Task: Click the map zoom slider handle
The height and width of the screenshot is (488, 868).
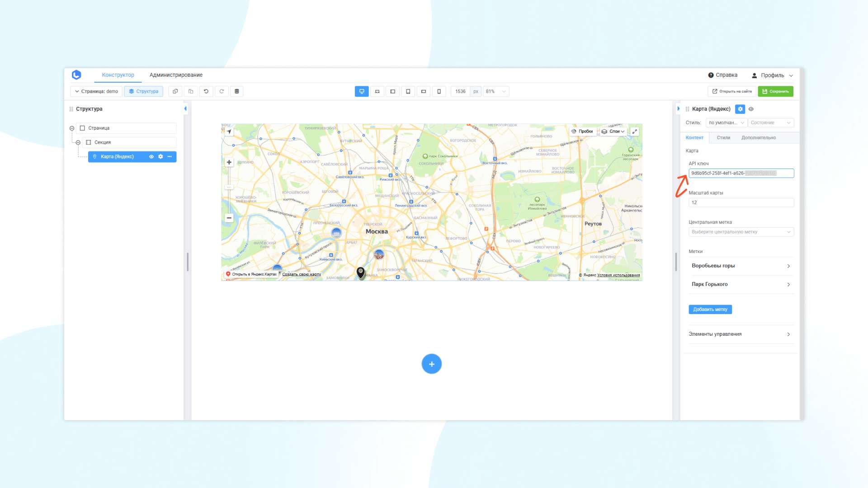Action: [229, 187]
